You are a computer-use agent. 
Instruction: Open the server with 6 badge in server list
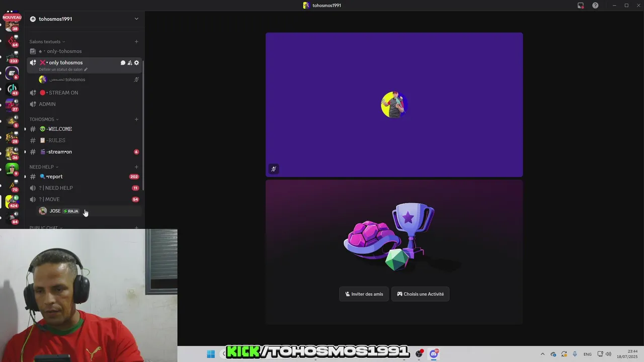12,73
